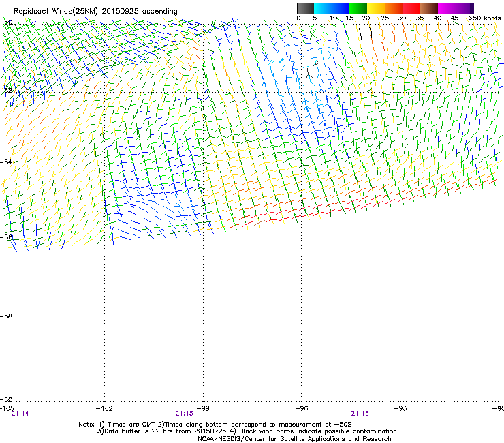
Task: Select the '40' value under the color bar
Action: click(x=437, y=18)
